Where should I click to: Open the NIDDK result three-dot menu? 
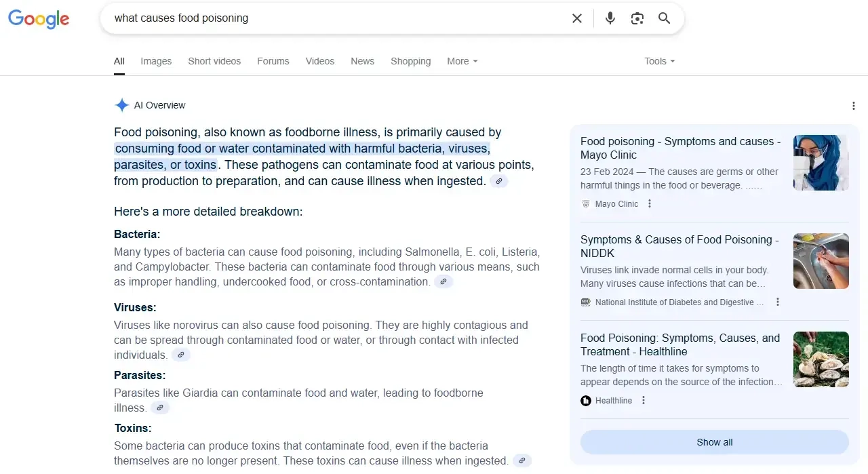pyautogui.click(x=778, y=302)
